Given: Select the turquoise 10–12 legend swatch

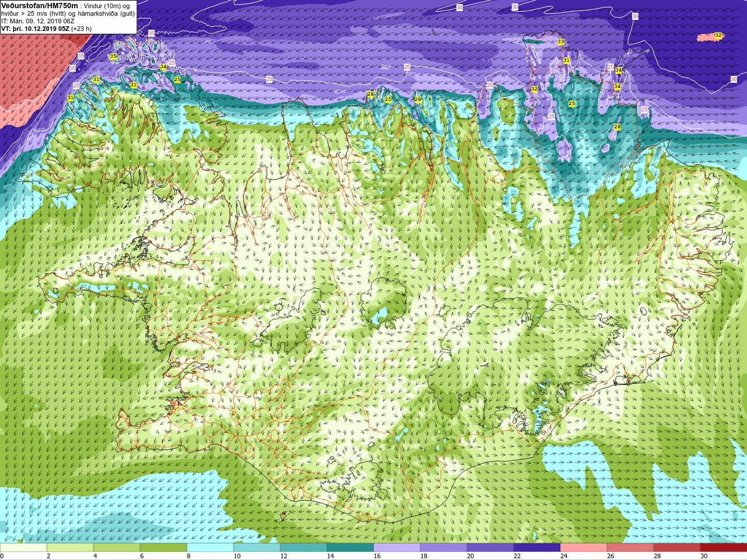Looking at the screenshot, I should click(x=257, y=548).
